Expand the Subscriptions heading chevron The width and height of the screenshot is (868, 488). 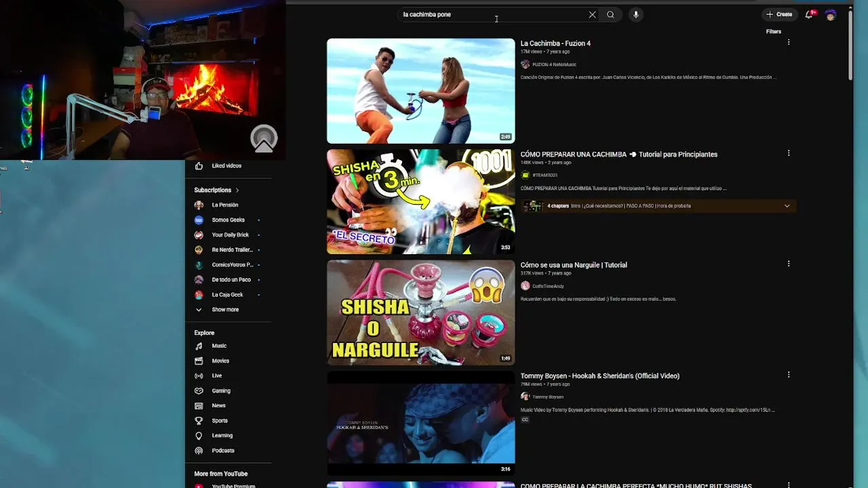(x=237, y=190)
